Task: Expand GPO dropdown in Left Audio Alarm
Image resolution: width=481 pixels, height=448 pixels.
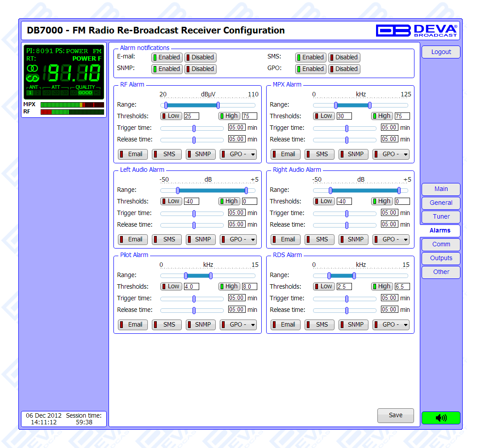Action: [x=238, y=239]
